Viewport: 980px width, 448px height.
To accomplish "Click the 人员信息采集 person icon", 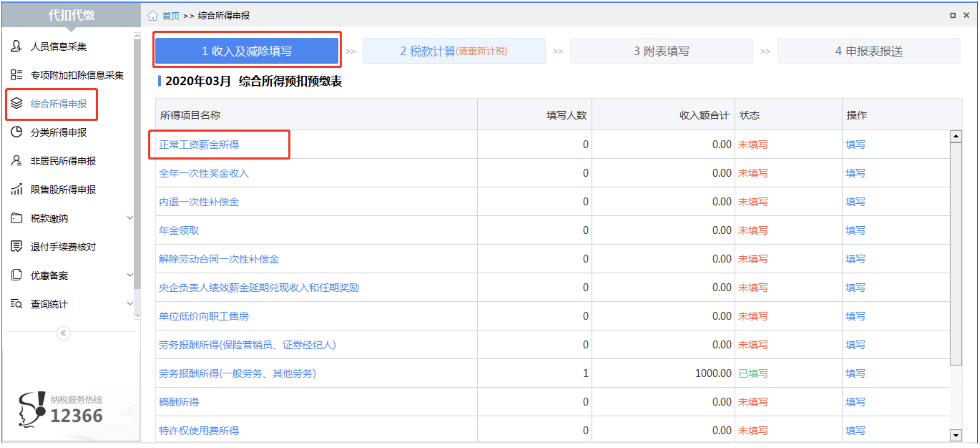I will [x=17, y=47].
